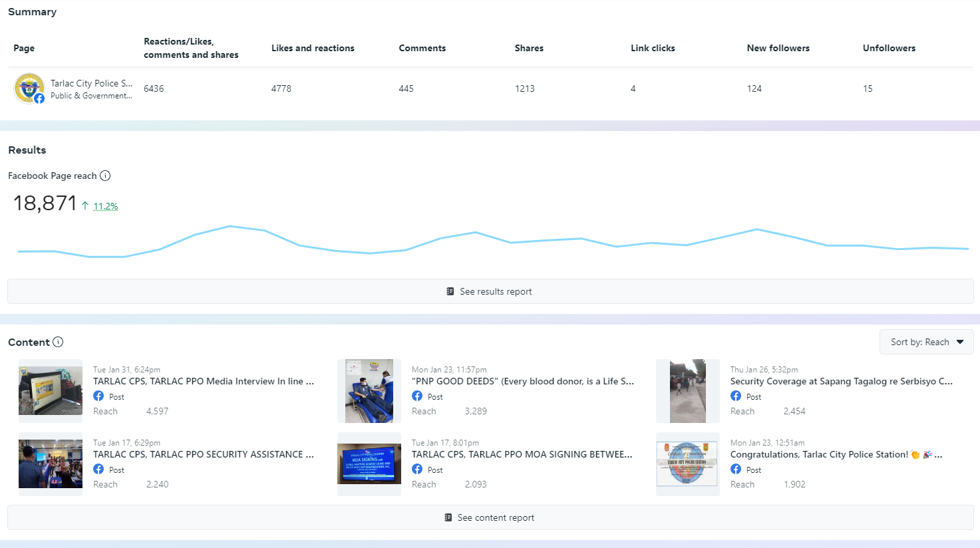Open blood donor post thumbnail

click(x=369, y=391)
